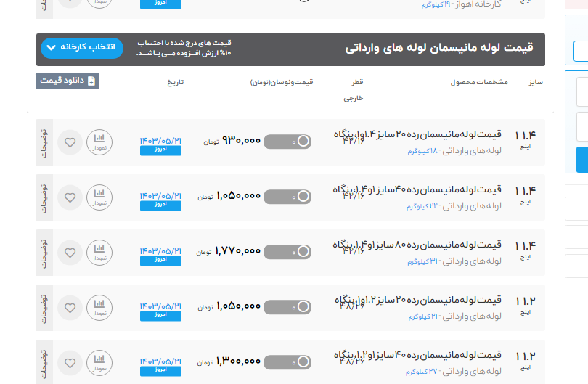Show the price chart for the 1,770,000 toman row
This screenshot has height=384, width=588.
[x=99, y=253]
